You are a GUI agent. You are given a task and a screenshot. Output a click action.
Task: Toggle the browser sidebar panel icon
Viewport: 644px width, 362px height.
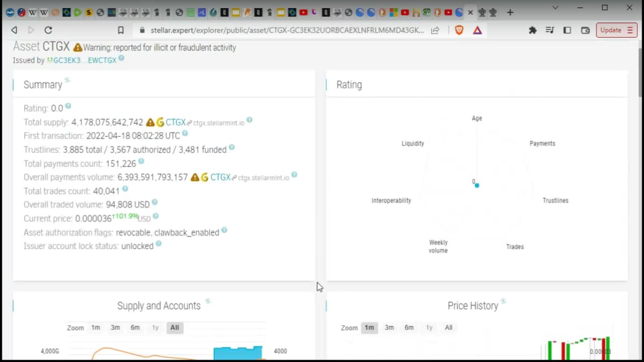pyautogui.click(x=567, y=30)
